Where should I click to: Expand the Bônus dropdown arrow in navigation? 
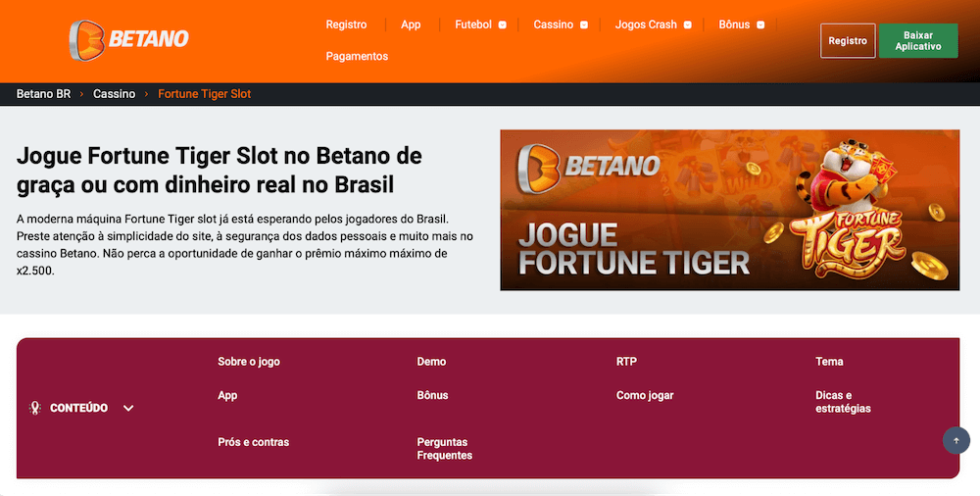760,25
